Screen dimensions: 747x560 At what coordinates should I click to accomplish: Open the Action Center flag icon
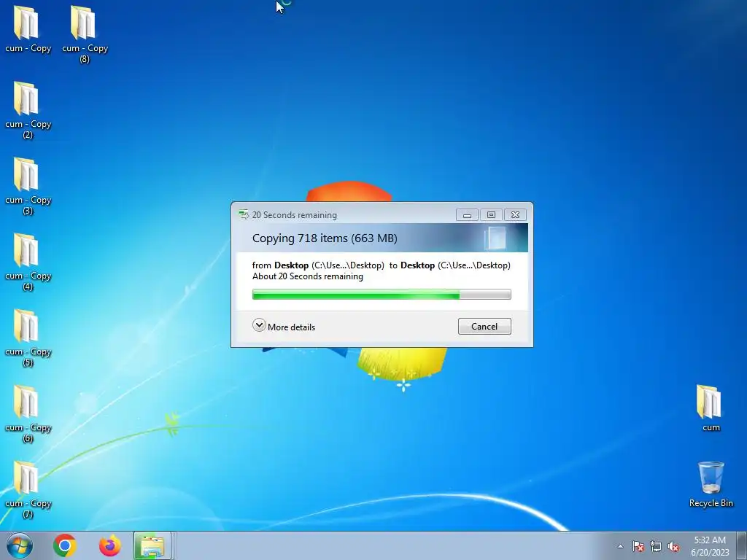(x=638, y=547)
